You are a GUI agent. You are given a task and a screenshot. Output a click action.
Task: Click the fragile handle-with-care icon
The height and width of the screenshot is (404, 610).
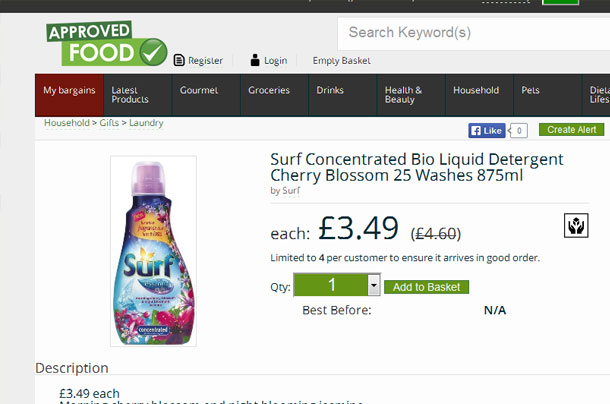576,225
